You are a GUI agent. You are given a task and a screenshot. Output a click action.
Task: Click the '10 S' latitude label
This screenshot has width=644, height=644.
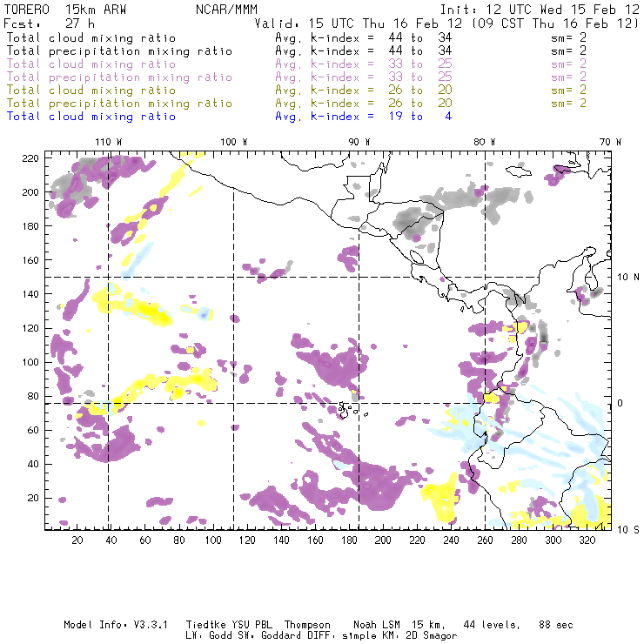click(x=628, y=530)
